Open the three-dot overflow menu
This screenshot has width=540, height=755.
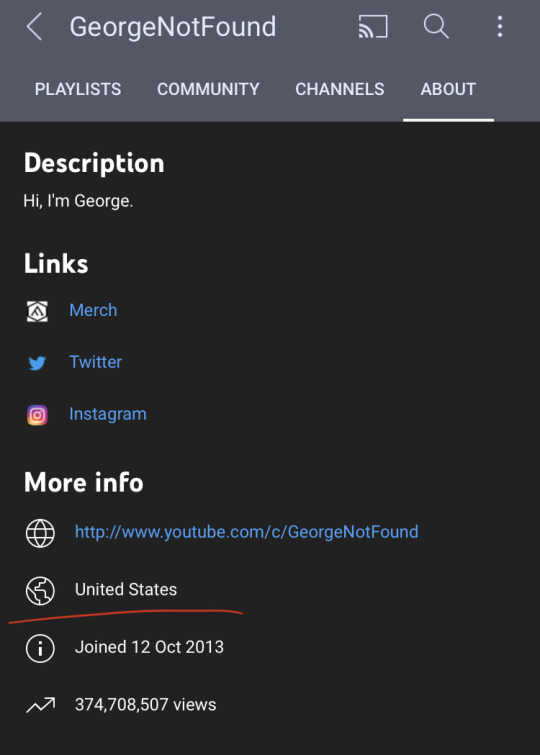pyautogui.click(x=500, y=26)
